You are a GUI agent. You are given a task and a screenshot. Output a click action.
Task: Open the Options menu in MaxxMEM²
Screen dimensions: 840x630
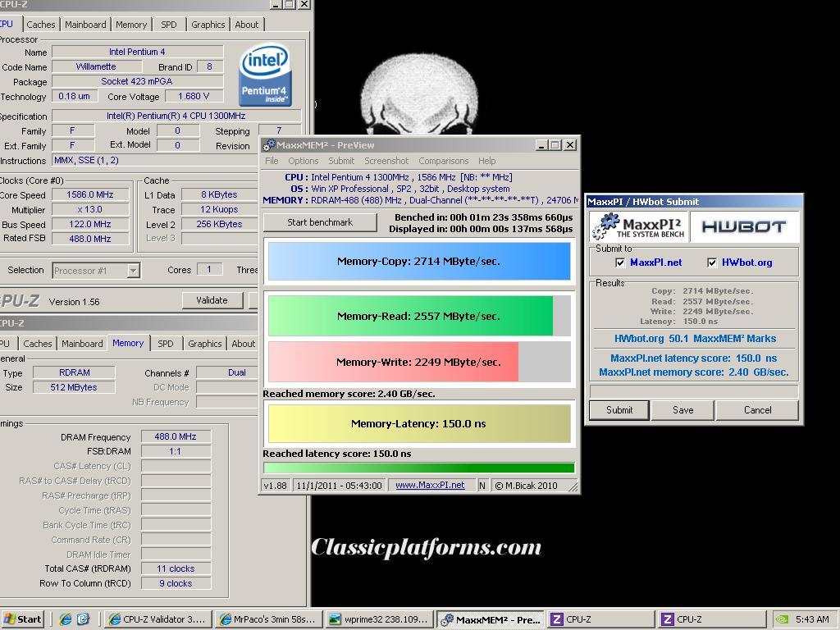(304, 161)
